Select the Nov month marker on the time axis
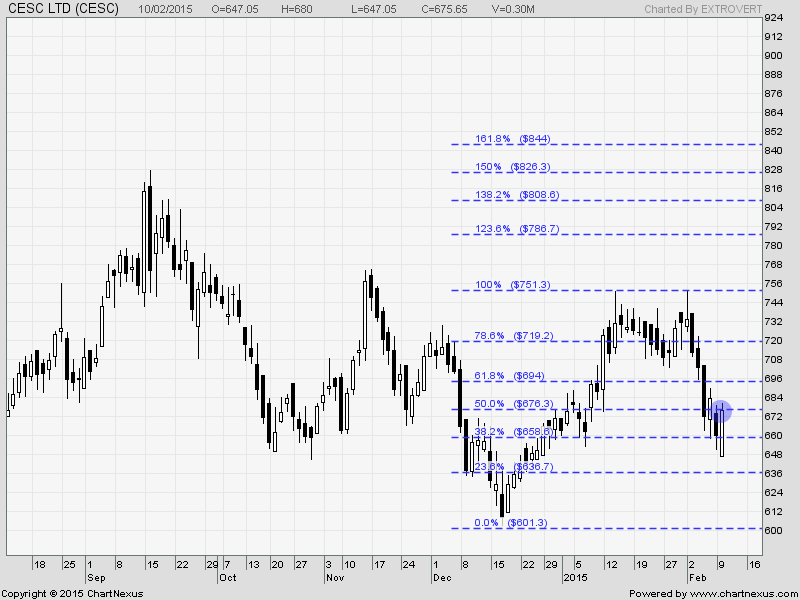Screen dimensions: 800x600 click(334, 578)
